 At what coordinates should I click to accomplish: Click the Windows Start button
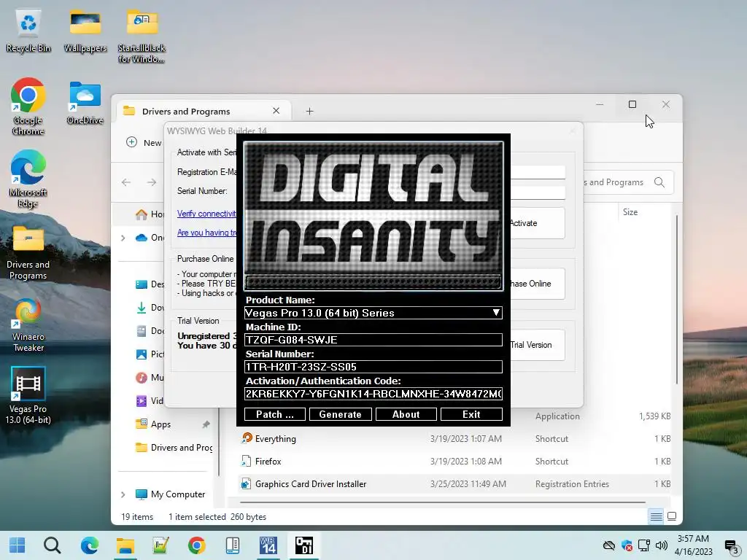[x=17, y=545]
